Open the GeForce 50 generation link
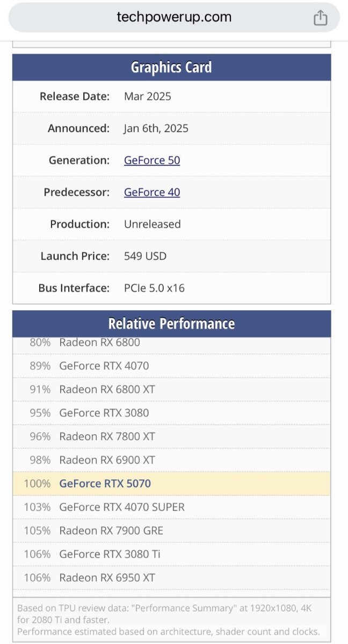 [152, 160]
